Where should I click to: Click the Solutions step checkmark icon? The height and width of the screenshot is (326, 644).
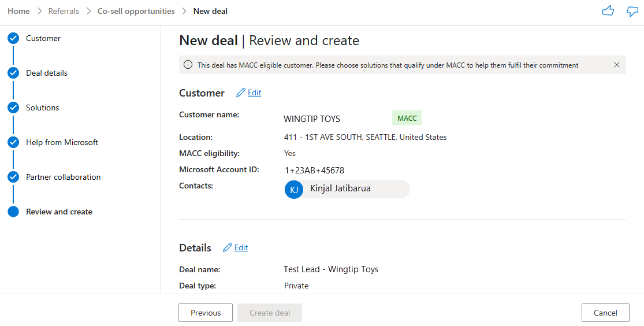coord(13,108)
